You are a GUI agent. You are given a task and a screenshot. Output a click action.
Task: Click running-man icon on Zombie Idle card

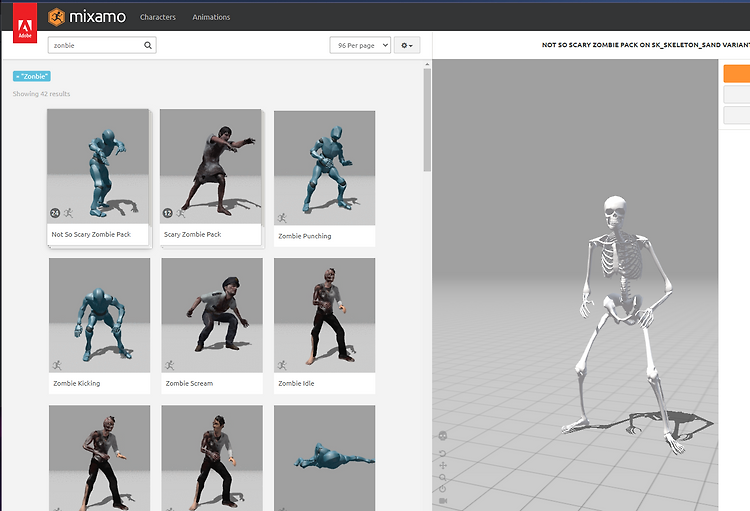tap(282, 365)
